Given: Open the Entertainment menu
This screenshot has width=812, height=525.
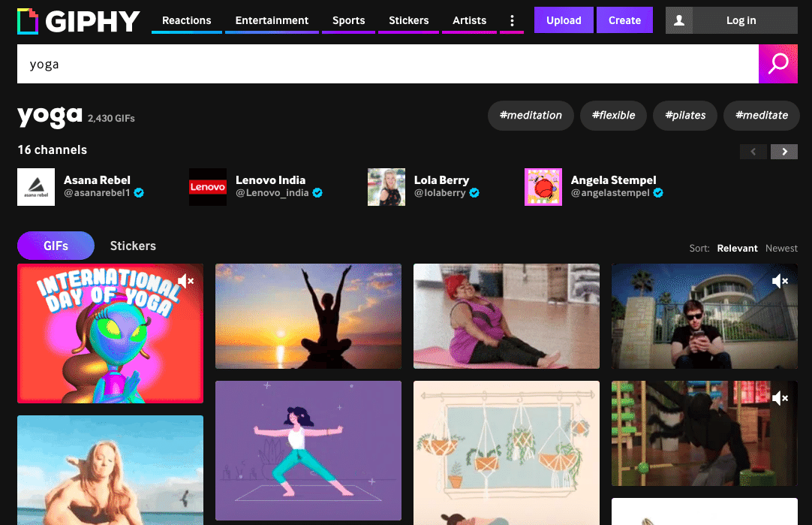Looking at the screenshot, I should tap(272, 20).
